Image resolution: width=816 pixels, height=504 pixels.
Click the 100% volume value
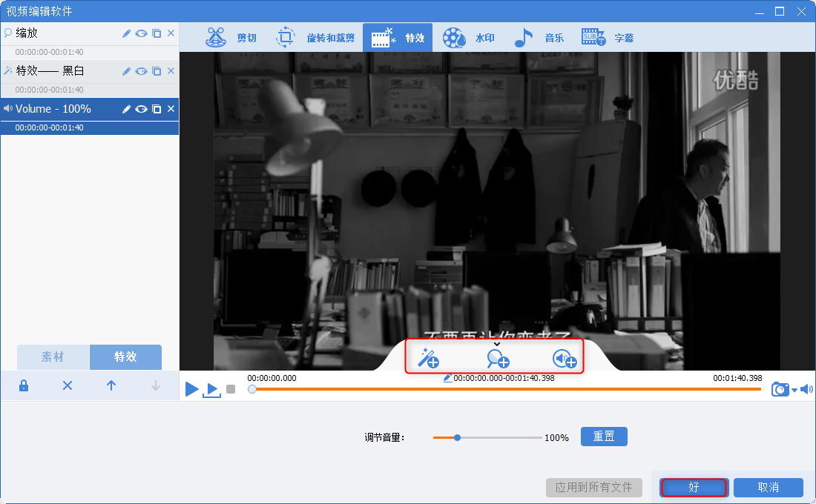[x=556, y=438]
